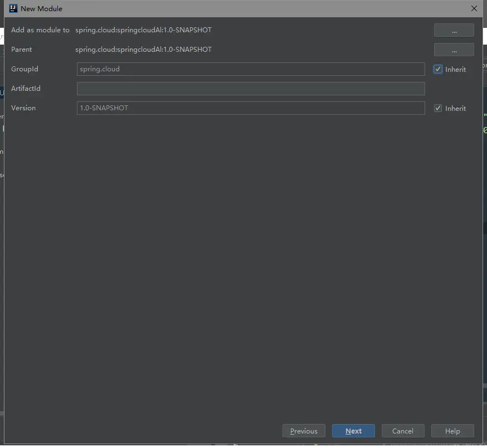
Task: Uncheck Inherit for GroupId
Action: (x=437, y=69)
